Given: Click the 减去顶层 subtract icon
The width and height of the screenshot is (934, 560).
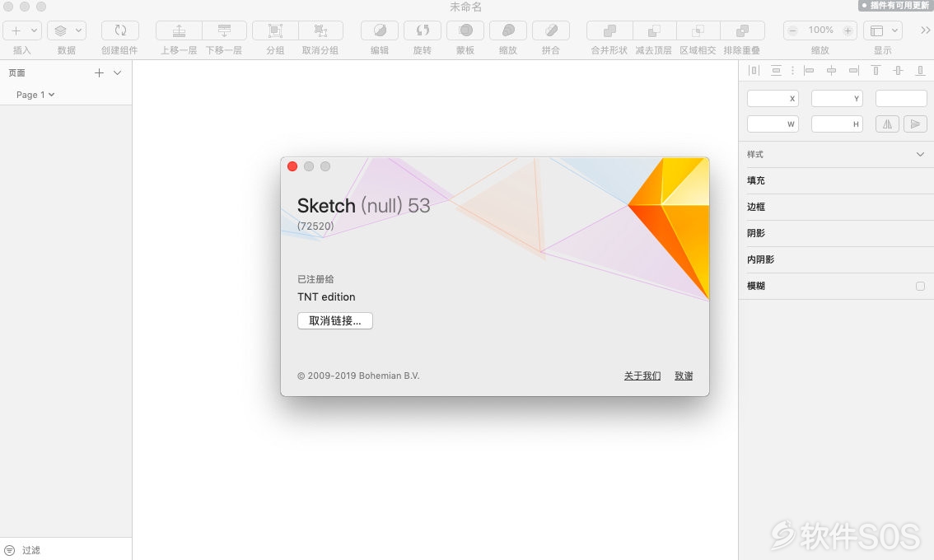Looking at the screenshot, I should pyautogui.click(x=654, y=30).
